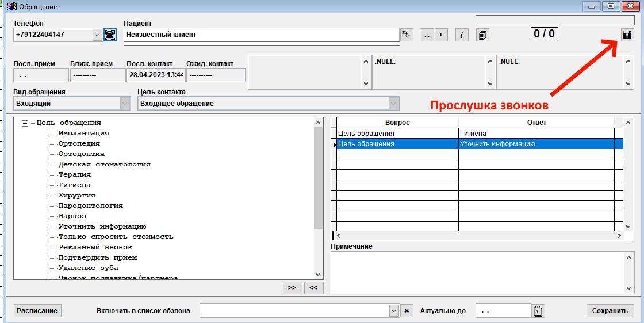
Task: Click the patient search icon beside the patient name field
Action: 407,35
